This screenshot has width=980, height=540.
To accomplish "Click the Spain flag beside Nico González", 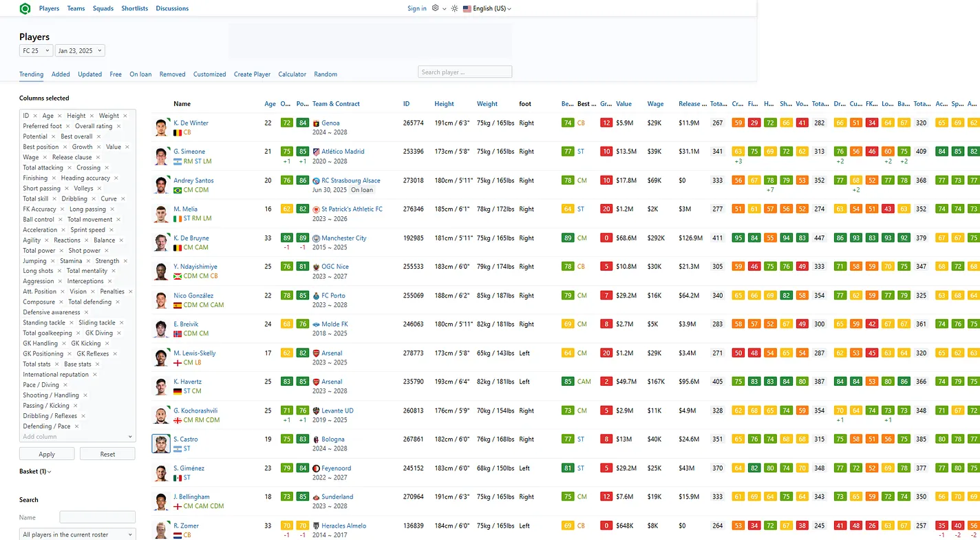I will click(x=178, y=305).
